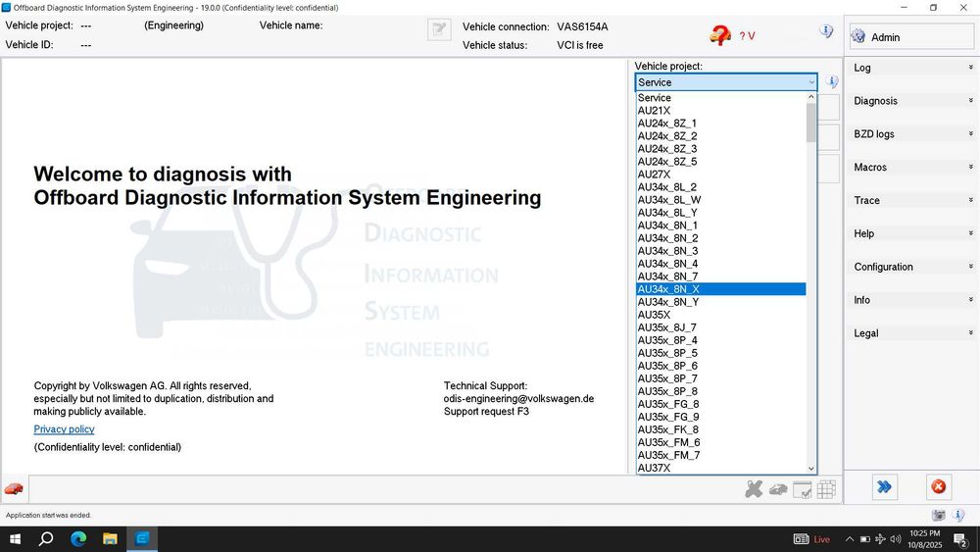980x552 pixels.
Task: Open the notification center icon
Action: click(961, 539)
